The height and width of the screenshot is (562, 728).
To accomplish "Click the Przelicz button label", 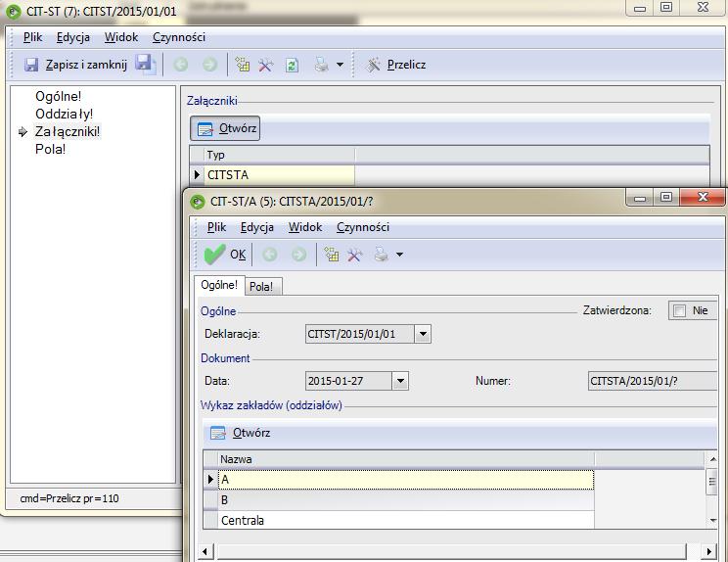I will click(406, 65).
